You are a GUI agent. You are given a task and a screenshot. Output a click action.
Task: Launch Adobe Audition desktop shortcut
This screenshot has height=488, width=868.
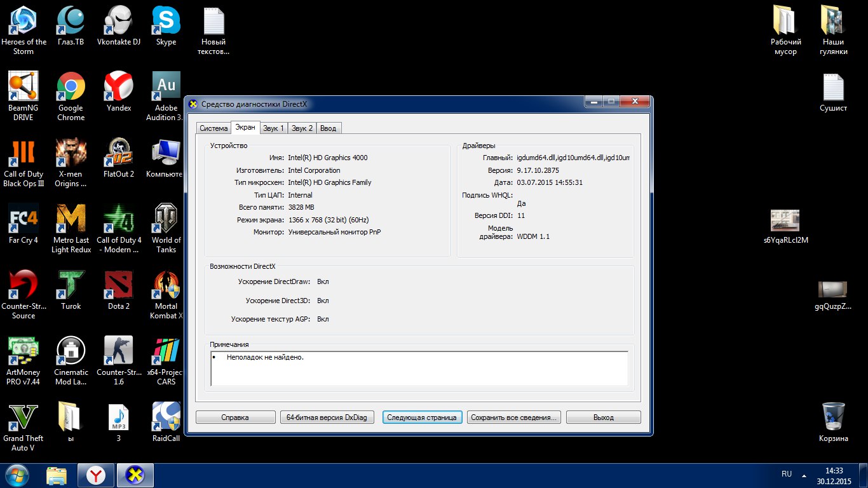(x=166, y=97)
